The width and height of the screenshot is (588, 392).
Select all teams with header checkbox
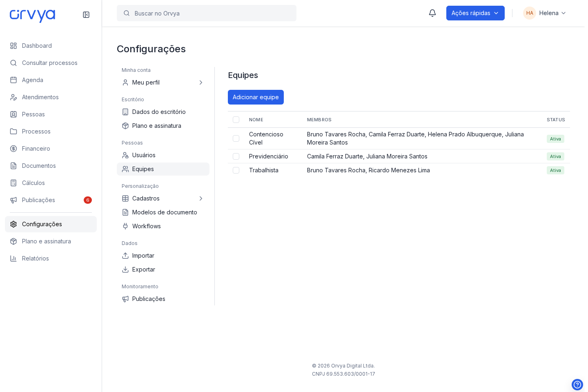(236, 120)
